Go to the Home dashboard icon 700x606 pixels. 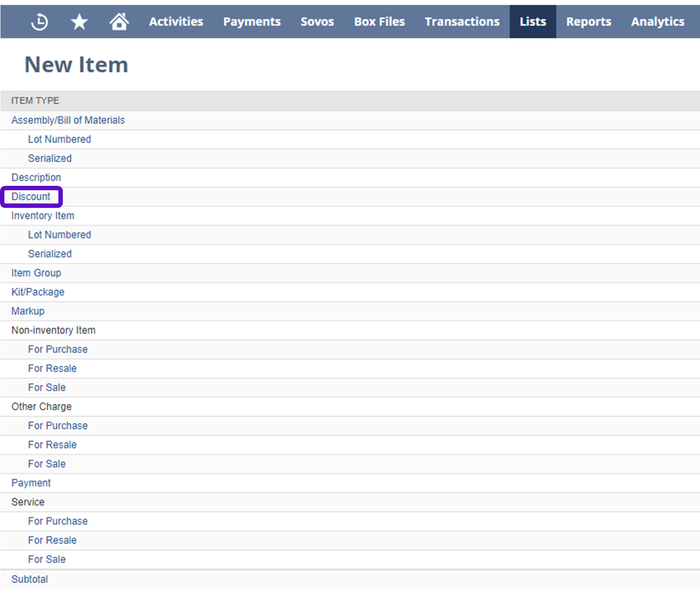pyautogui.click(x=119, y=22)
